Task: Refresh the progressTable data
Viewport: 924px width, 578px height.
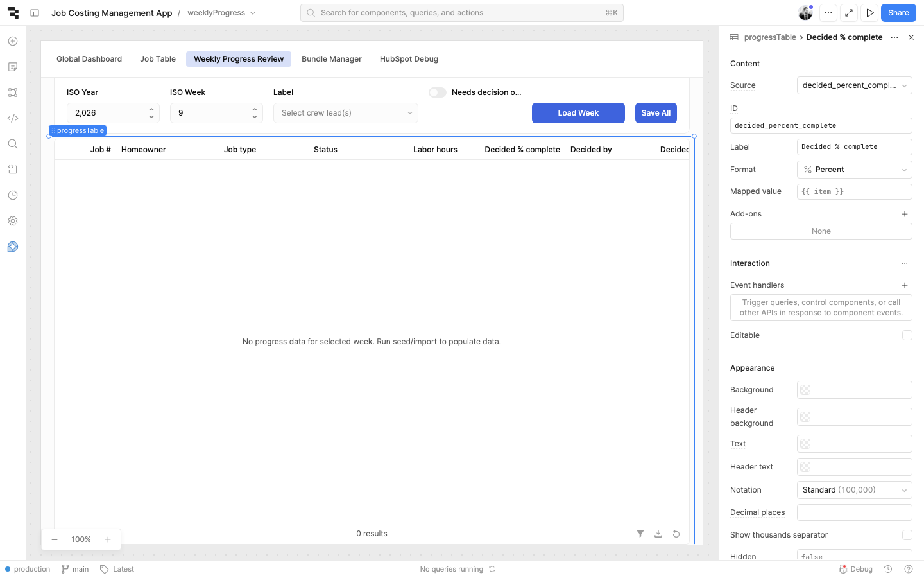Action: point(676,534)
